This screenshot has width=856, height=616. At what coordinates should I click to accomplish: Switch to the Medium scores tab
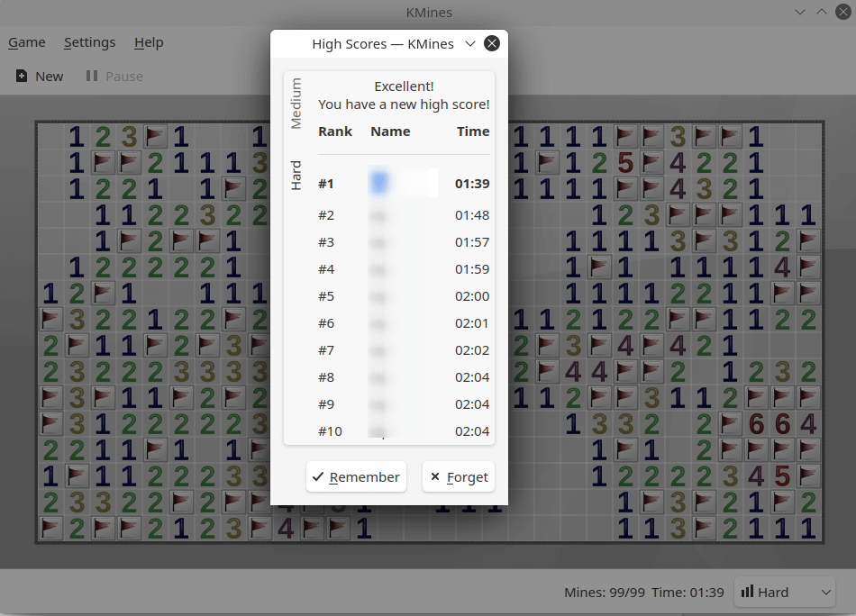296,104
